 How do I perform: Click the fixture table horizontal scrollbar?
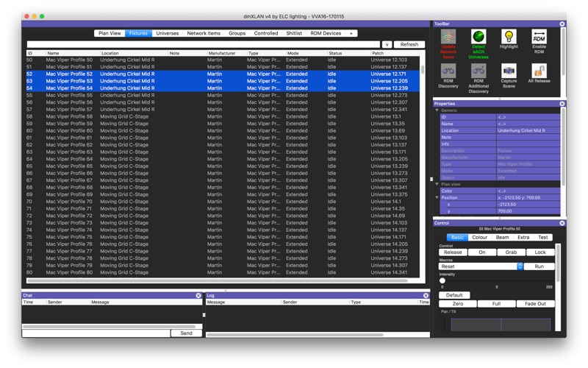click(x=217, y=280)
